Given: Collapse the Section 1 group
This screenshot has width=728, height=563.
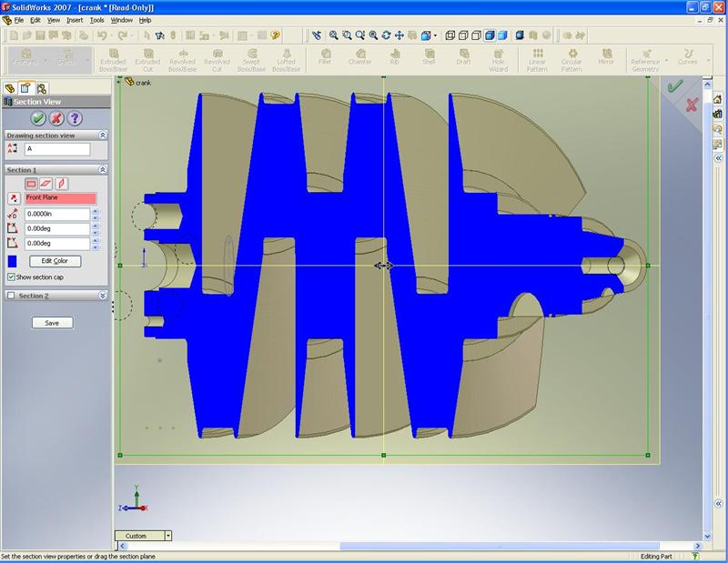Looking at the screenshot, I should [103, 170].
